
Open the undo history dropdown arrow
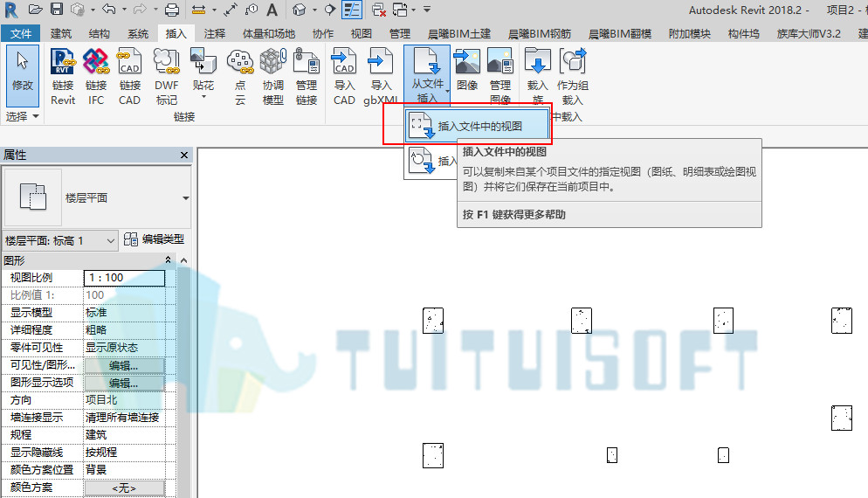tap(124, 10)
